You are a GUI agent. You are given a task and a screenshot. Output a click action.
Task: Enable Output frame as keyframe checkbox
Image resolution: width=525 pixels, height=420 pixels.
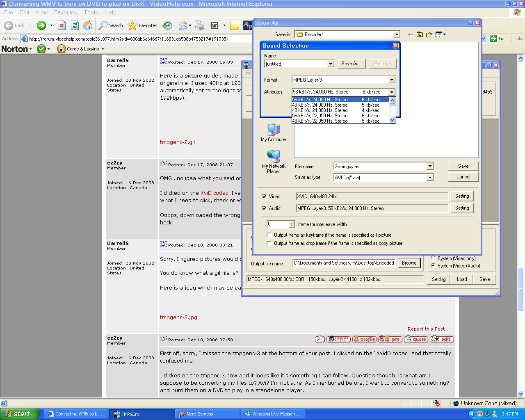click(x=269, y=235)
